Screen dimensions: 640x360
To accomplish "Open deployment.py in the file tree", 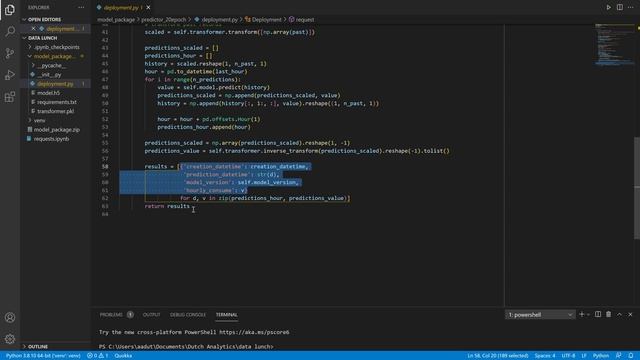I will (x=55, y=84).
